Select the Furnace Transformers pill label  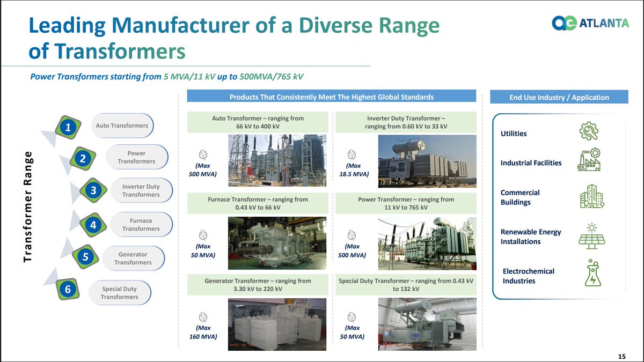tap(141, 224)
